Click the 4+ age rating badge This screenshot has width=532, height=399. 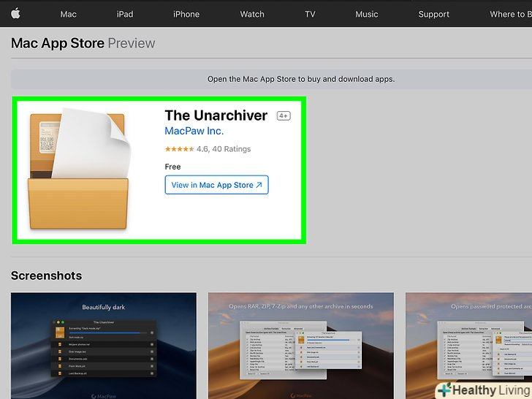pos(284,116)
